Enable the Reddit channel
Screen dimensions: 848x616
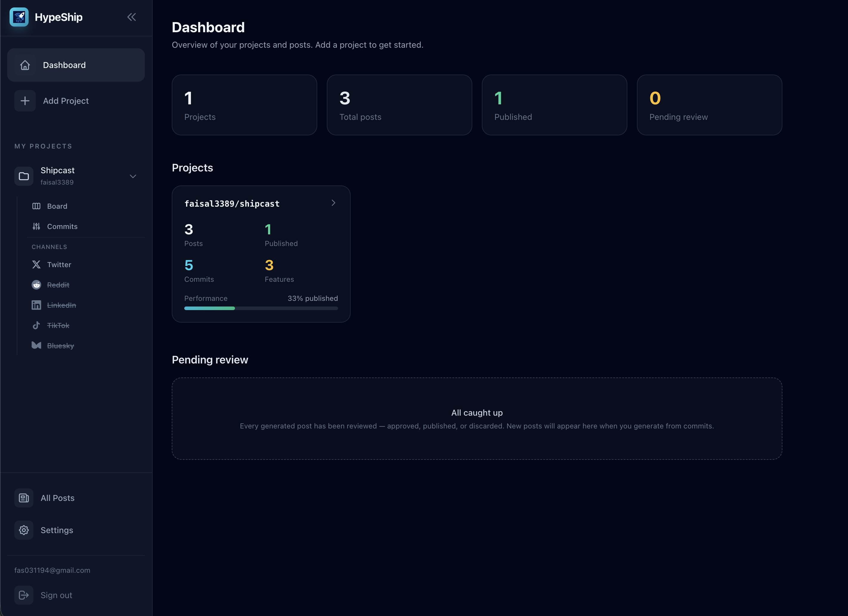click(58, 284)
